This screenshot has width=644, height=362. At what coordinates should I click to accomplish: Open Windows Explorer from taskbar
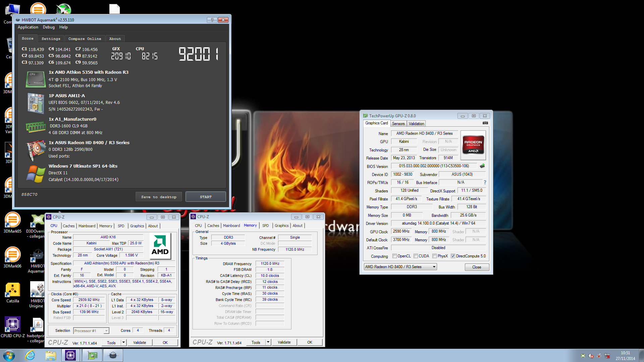(51, 355)
